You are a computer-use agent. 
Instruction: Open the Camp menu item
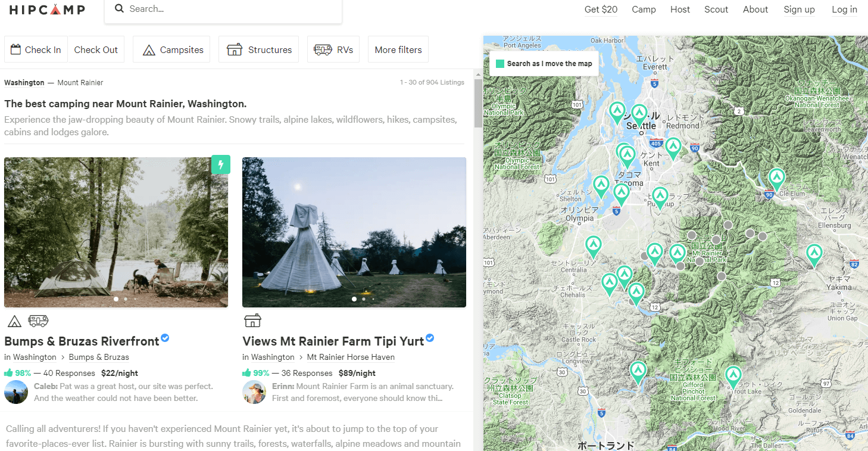tap(644, 10)
